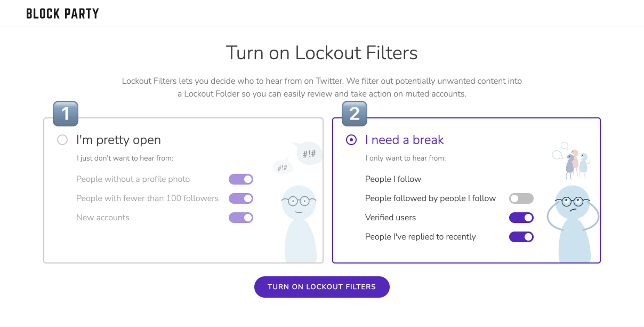
Task: Click the group of chatting figures
Action: pyautogui.click(x=571, y=161)
